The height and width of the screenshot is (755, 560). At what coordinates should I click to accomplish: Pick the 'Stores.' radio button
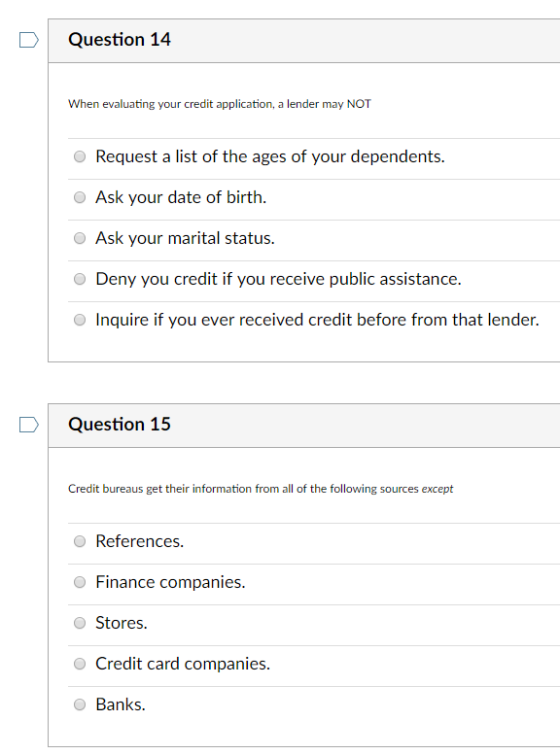point(79,623)
